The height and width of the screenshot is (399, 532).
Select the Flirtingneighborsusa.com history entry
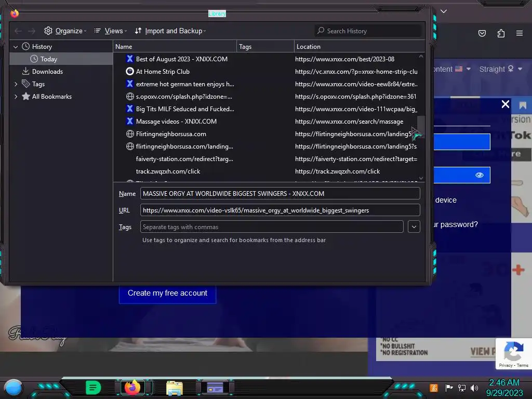click(x=265, y=134)
